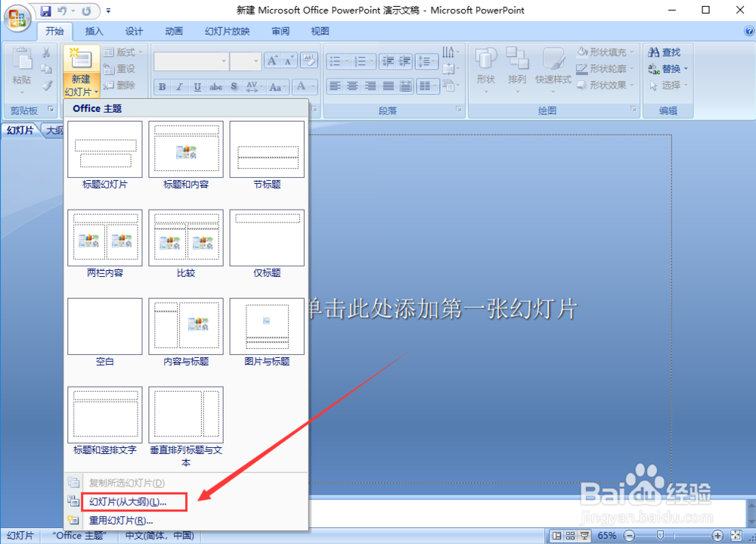
Task: Open character spacing AV dropdown
Action: [254, 87]
